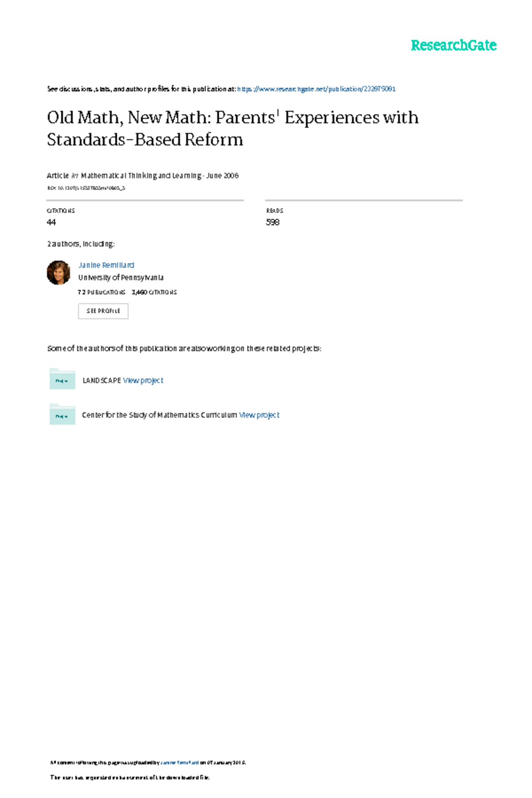Click University of Pennsylvania affiliation text

tap(121, 278)
